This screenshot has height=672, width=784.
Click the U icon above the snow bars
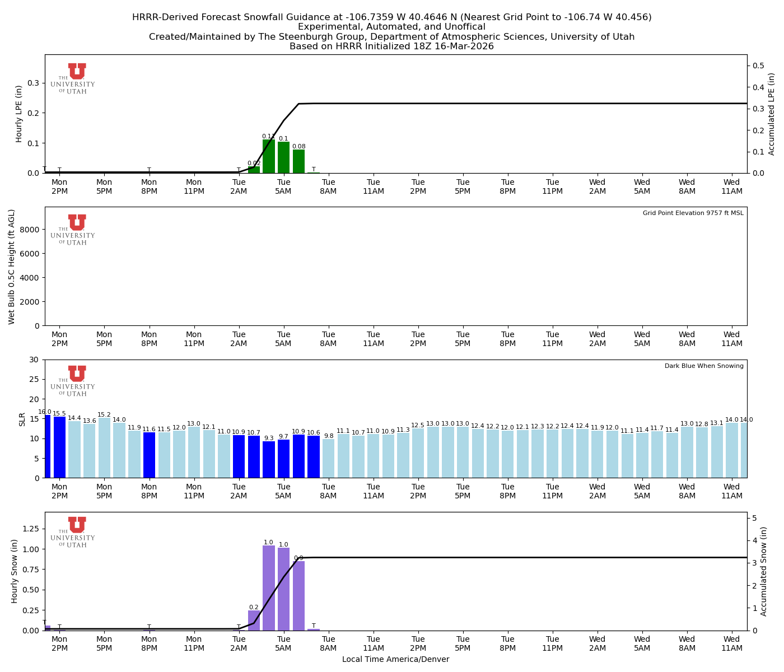pyautogui.click(x=76, y=525)
